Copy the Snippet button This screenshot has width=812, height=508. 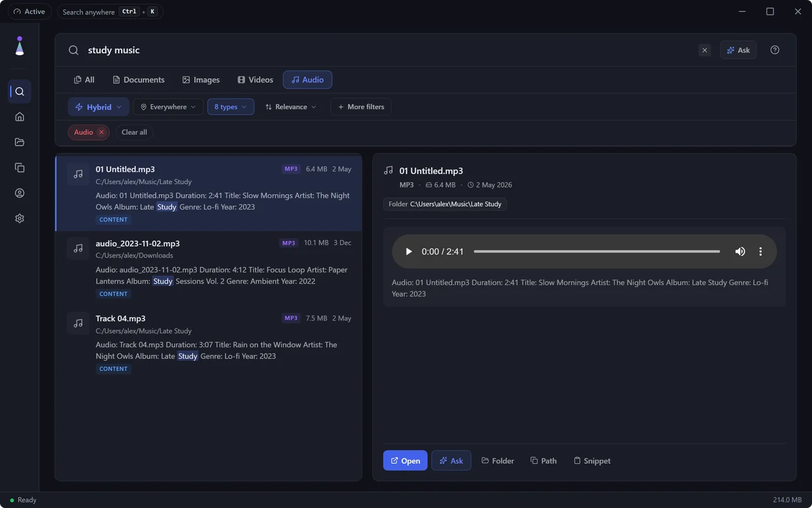point(592,460)
